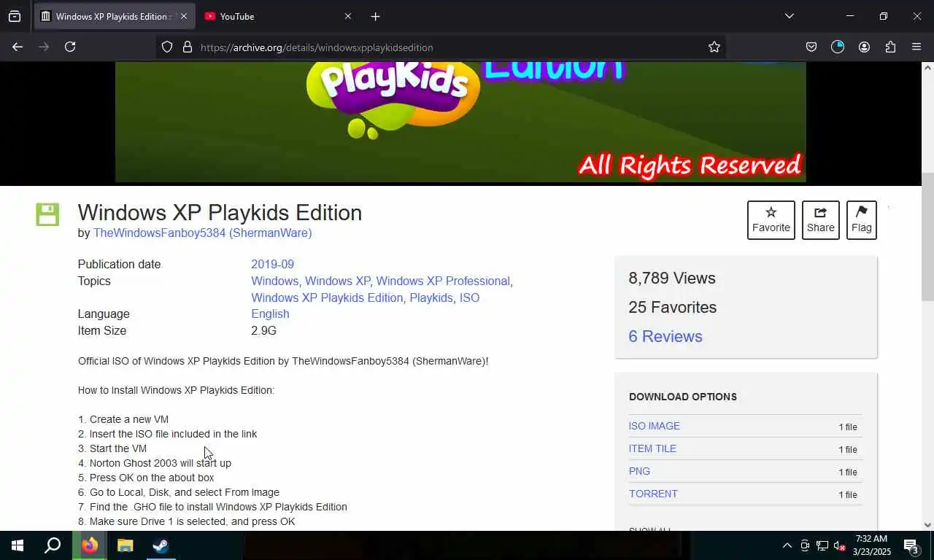
Task: Click the 'Norton Ghost 2003 will start up' step
Action: [155, 463]
